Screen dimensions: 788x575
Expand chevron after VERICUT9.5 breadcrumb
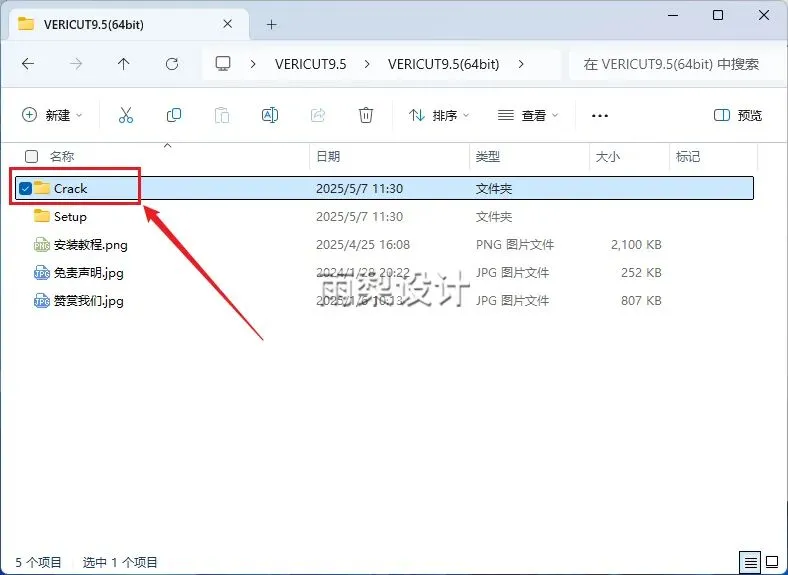(x=367, y=64)
